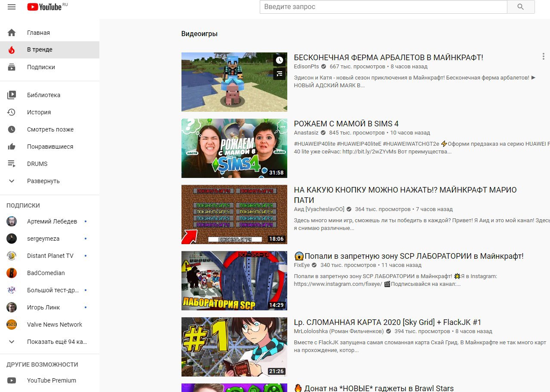Click Distant Planet TV avatar
The height and width of the screenshot is (392, 550).
click(x=12, y=256)
